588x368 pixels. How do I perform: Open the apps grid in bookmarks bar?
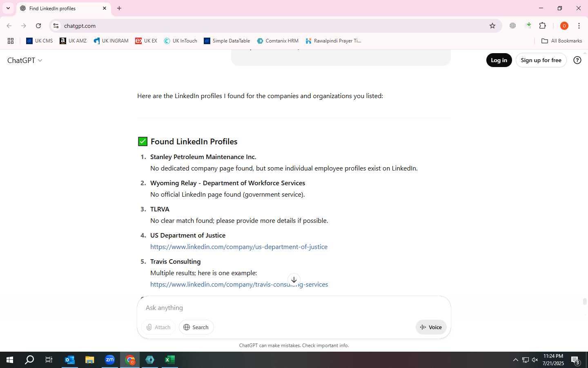11,41
